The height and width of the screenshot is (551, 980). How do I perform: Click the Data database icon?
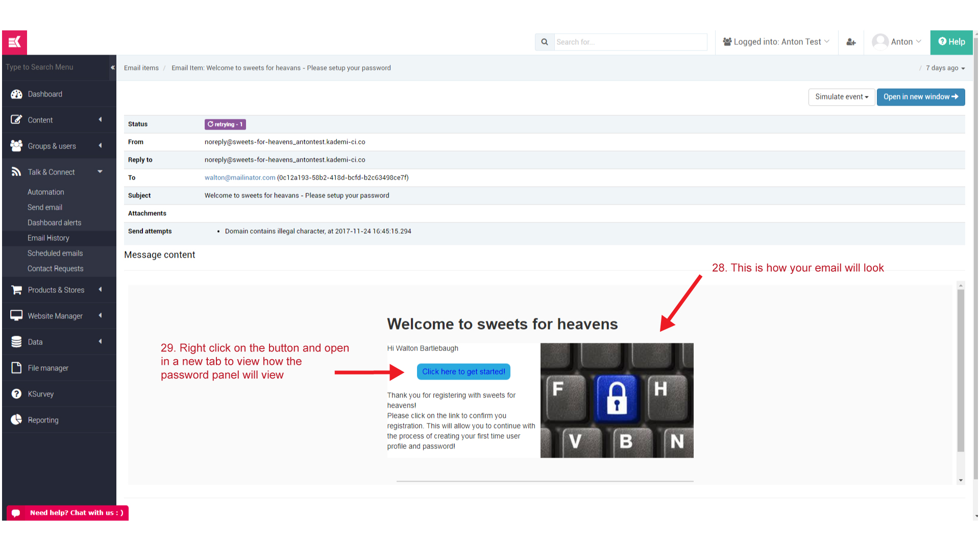(16, 342)
